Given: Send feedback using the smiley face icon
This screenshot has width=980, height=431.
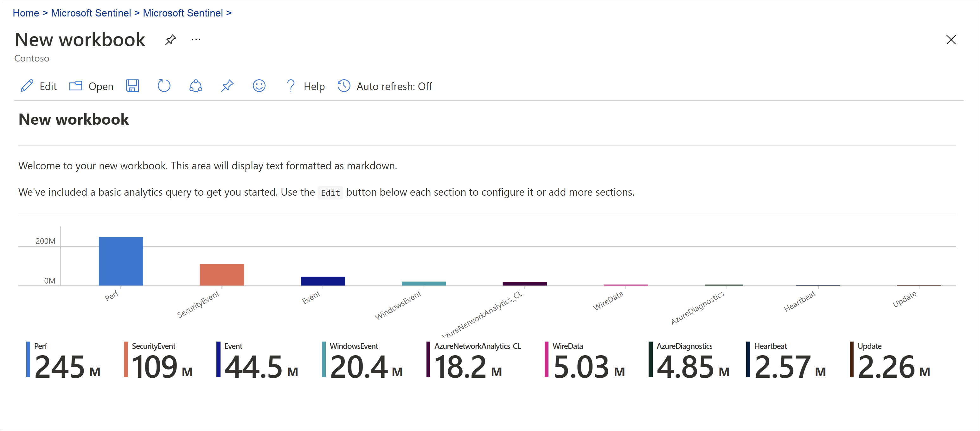Looking at the screenshot, I should click(259, 86).
